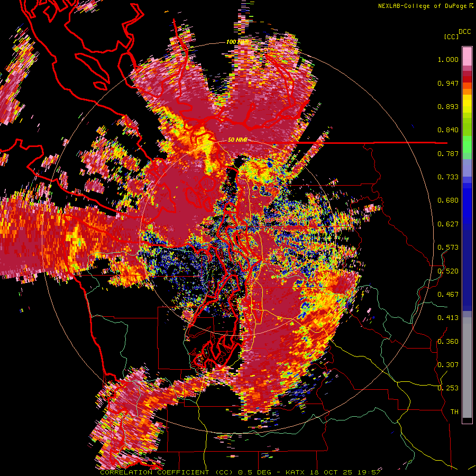Pick the gray lower section of legend bar
The height and width of the screenshot is (476, 476).
pyautogui.click(x=467, y=368)
